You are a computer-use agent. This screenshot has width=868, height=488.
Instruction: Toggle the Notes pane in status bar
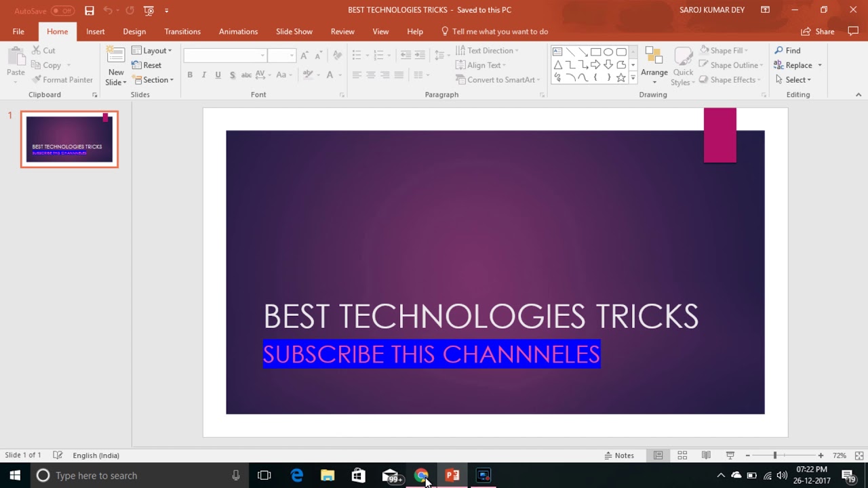coord(619,455)
